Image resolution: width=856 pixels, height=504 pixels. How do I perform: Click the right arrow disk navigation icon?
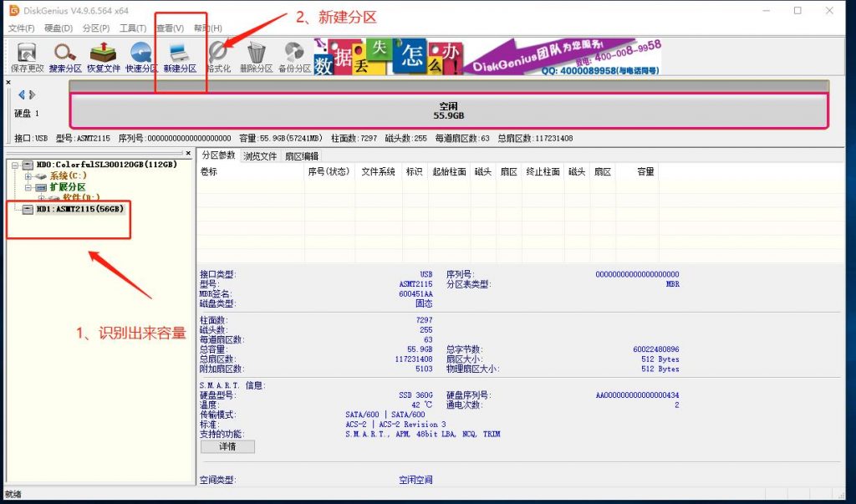click(x=32, y=94)
